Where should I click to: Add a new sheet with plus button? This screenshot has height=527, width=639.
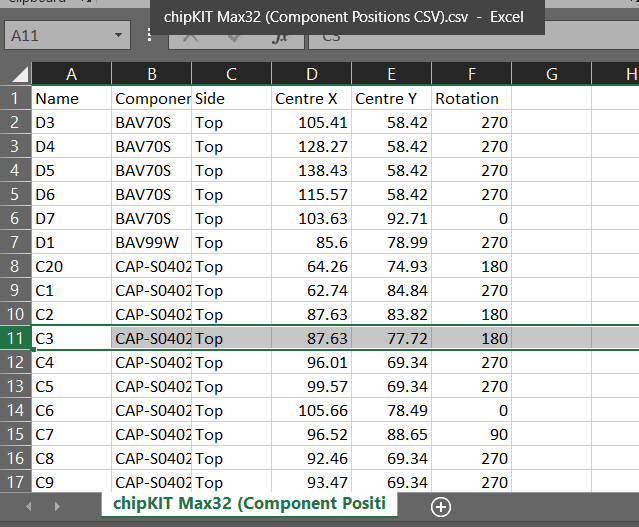440,507
